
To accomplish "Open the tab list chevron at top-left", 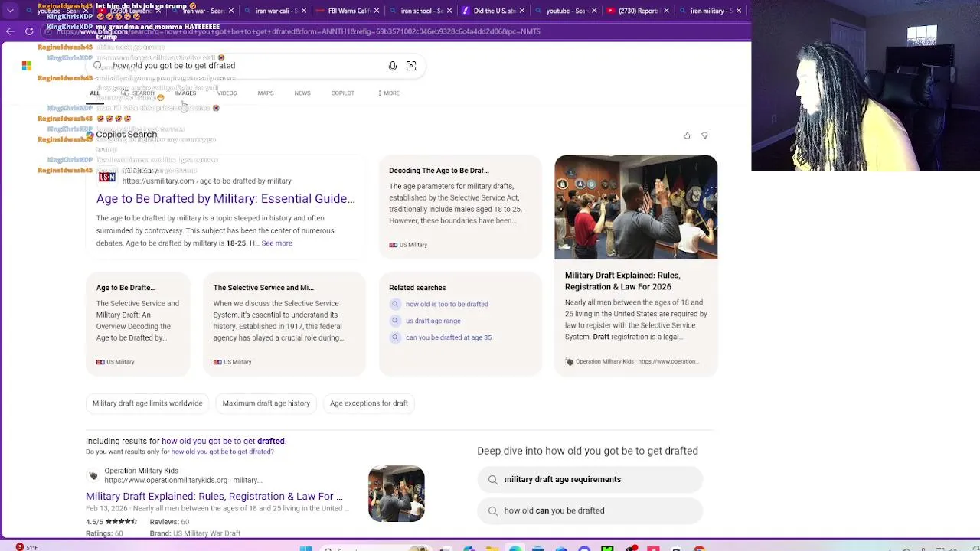I will point(10,11).
